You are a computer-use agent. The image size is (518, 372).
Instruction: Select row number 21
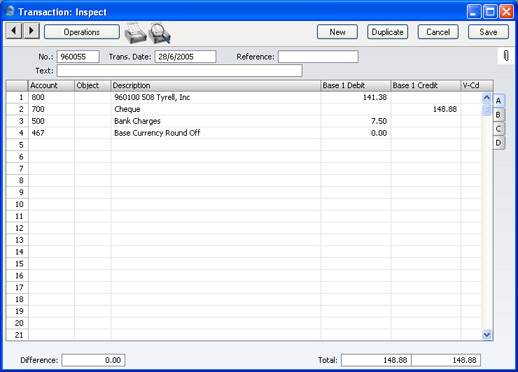17,335
